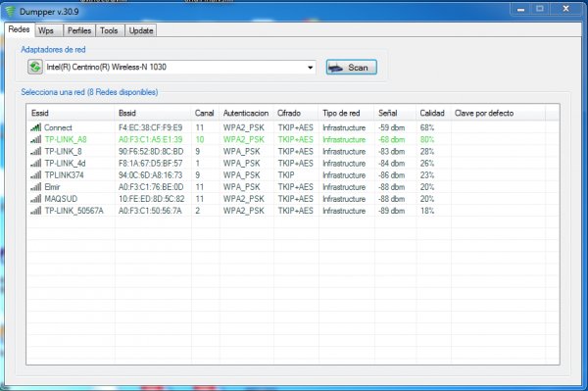Sort by the Cifrado column header

296,113
